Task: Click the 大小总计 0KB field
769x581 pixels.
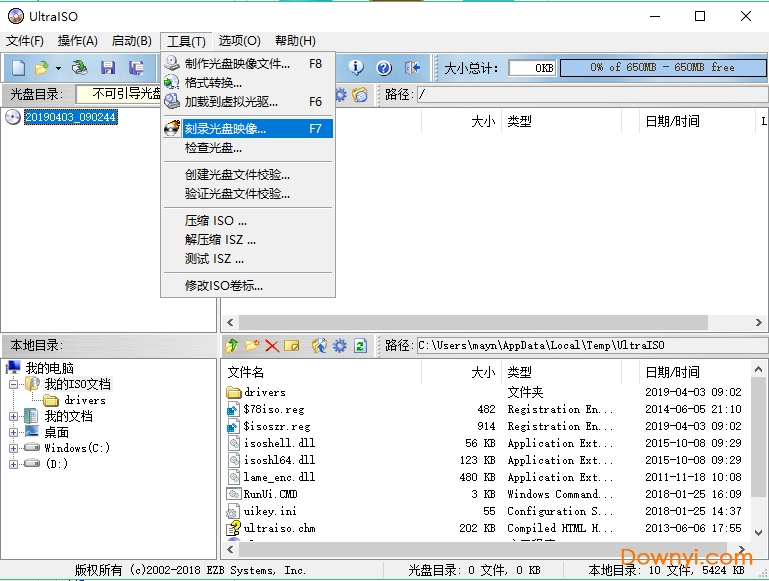Action: tap(532, 68)
